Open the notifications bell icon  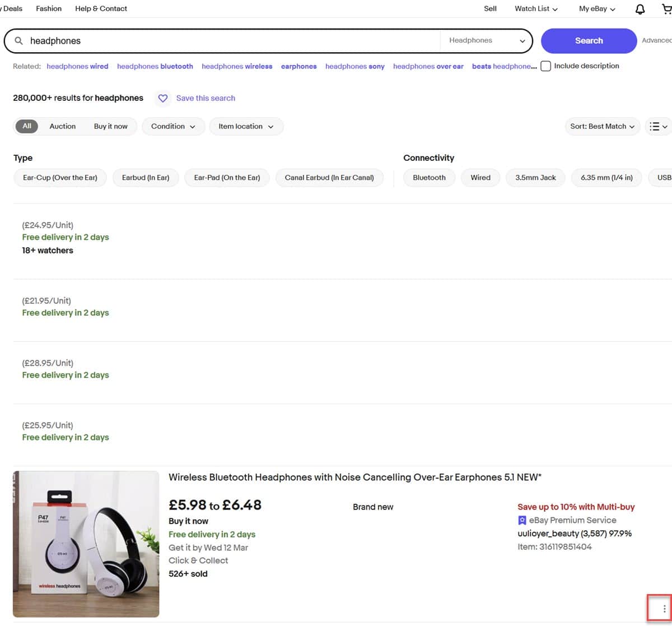pos(640,9)
